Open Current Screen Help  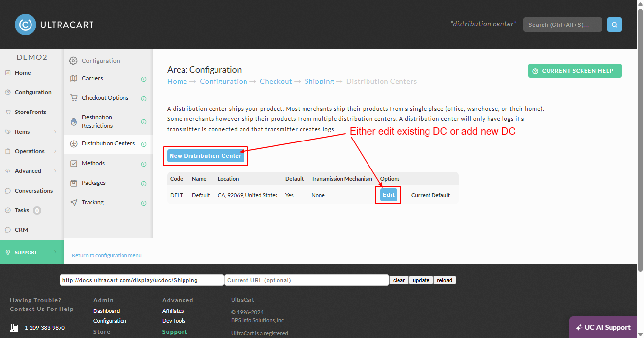(575, 71)
